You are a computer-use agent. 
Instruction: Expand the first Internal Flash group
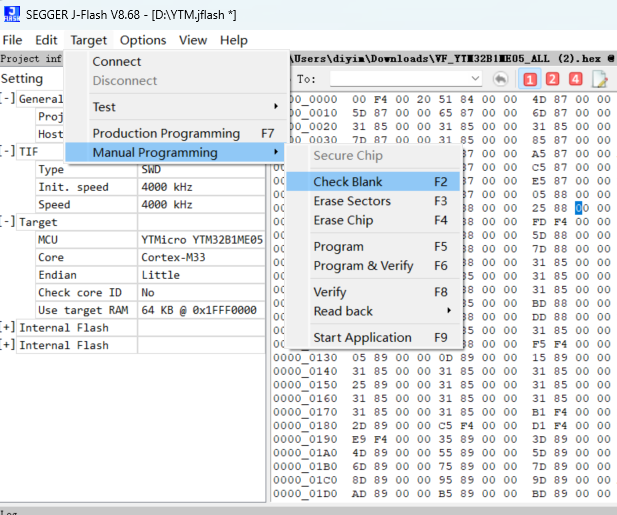(x=7, y=327)
